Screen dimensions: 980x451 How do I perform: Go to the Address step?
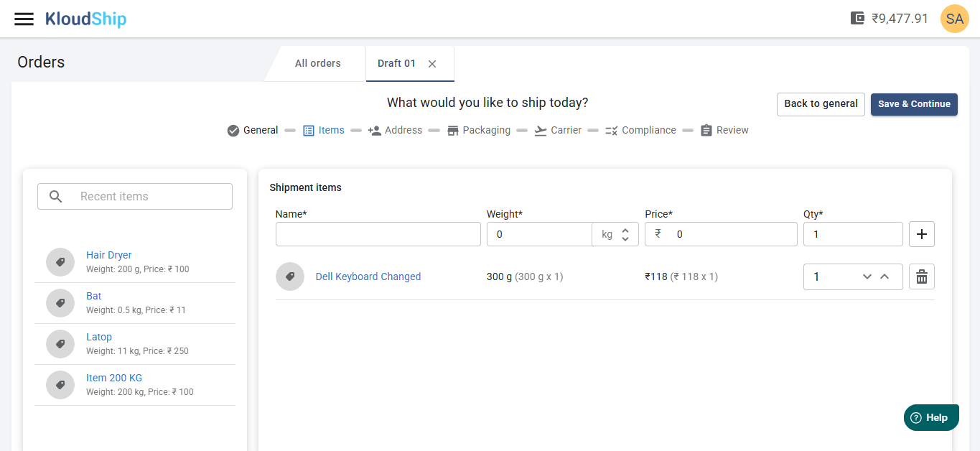[395, 130]
